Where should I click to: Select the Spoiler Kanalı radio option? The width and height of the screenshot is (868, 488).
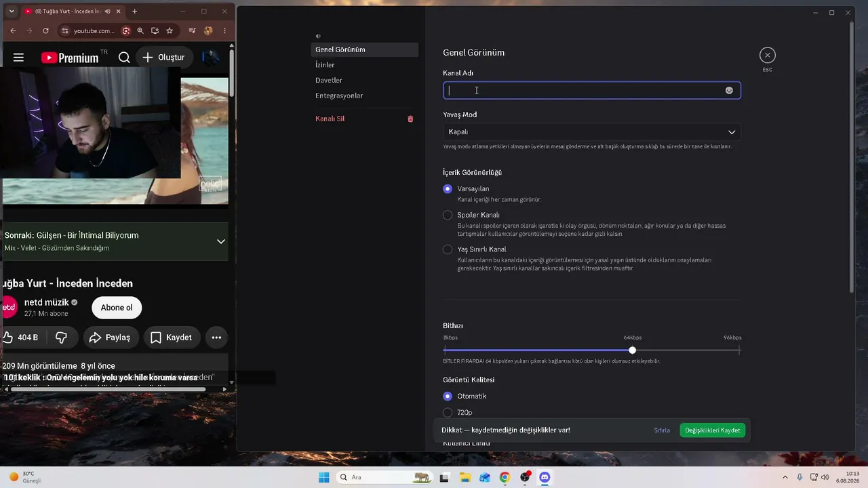(448, 215)
